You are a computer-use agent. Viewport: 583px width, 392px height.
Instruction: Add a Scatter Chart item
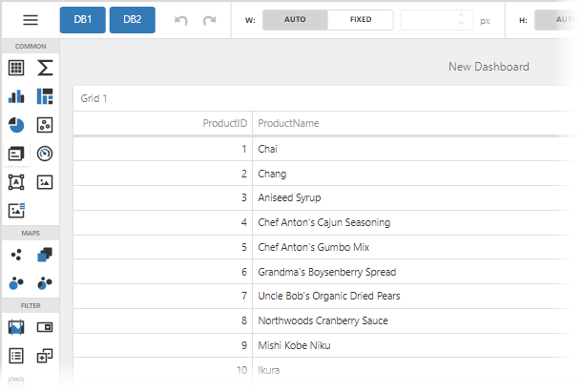click(x=45, y=125)
